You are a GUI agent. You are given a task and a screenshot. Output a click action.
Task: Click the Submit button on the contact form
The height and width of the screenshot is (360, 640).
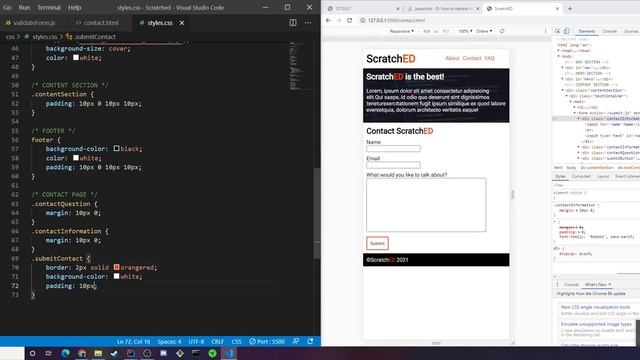[x=377, y=243]
